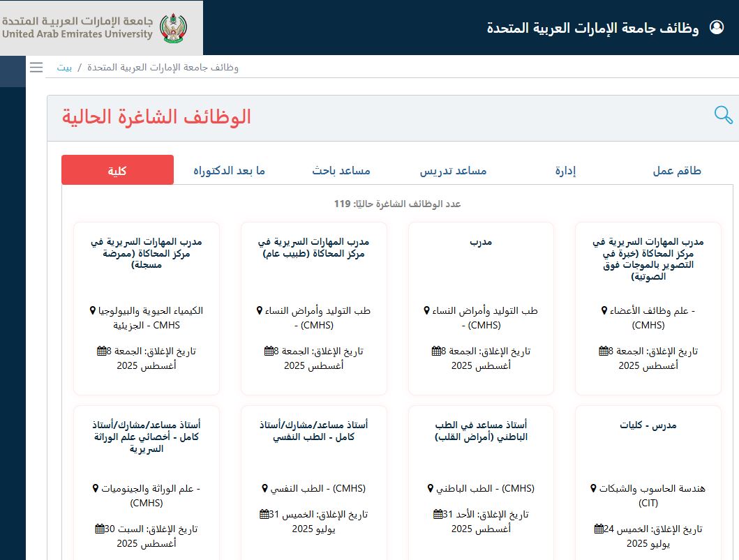Switch to the إدارة tab
This screenshot has width=739, height=560.
[x=565, y=171]
